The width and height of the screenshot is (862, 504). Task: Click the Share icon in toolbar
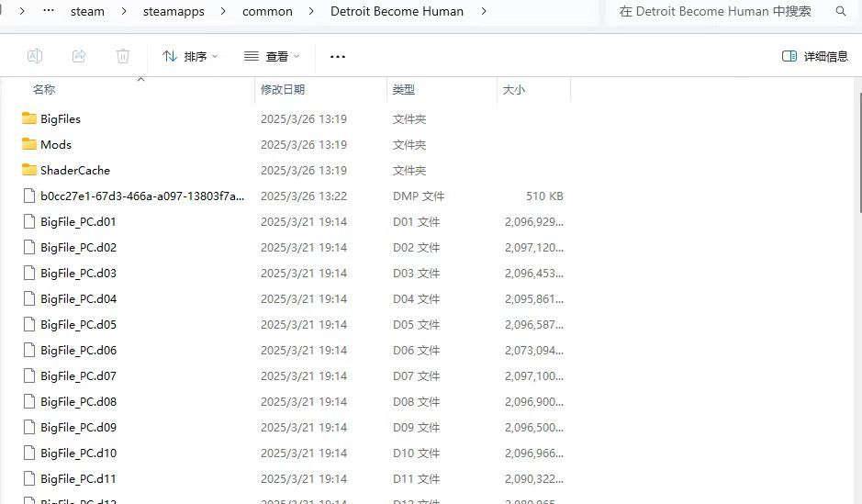point(79,56)
